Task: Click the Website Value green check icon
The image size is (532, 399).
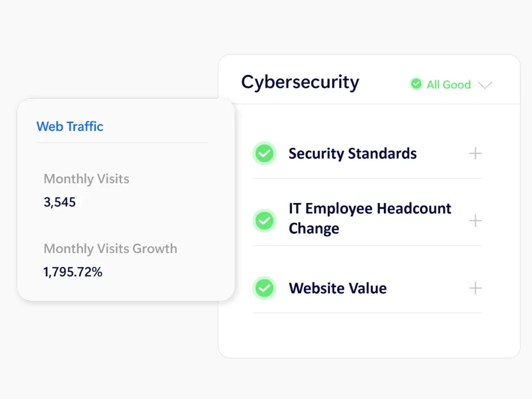Action: [264, 288]
